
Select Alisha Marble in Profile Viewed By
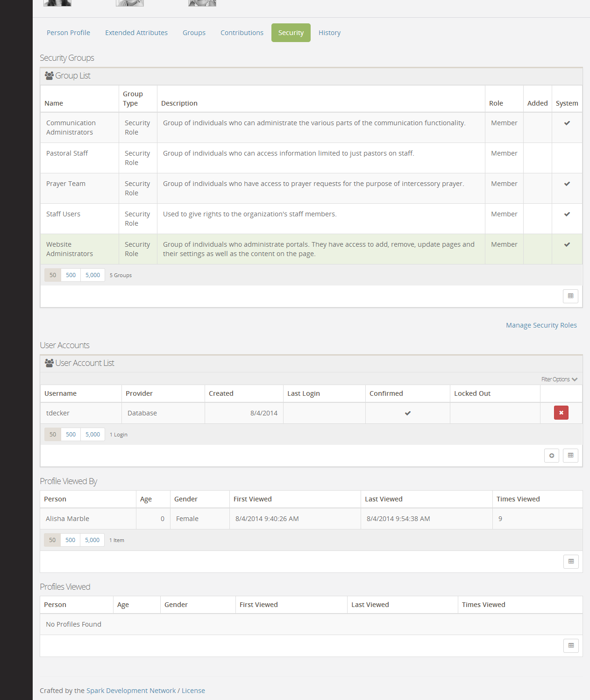pyautogui.click(x=67, y=519)
